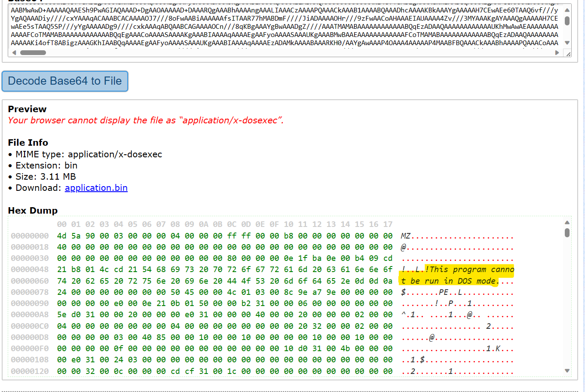
Task: Click the 00000048 offset in hex dump
Action: 30,269
